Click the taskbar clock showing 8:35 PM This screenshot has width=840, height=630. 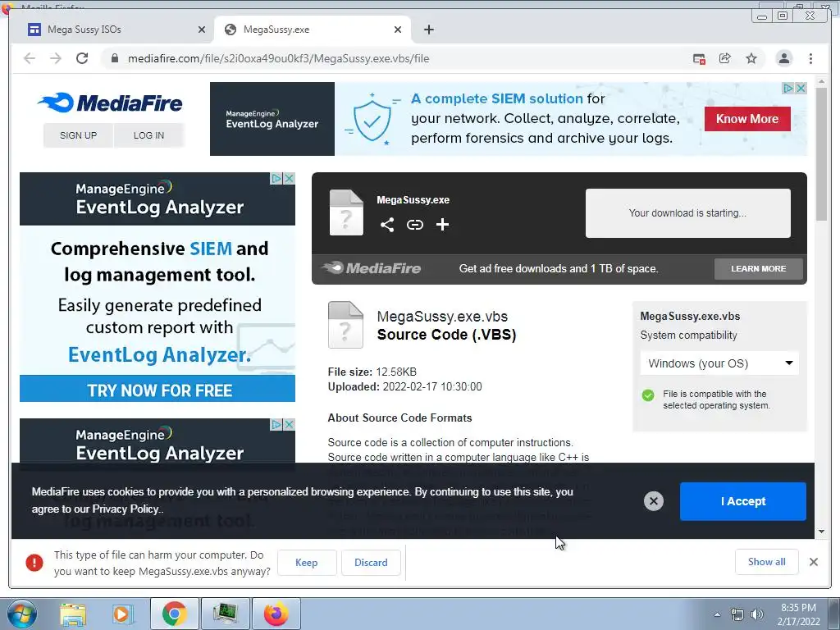click(798, 614)
